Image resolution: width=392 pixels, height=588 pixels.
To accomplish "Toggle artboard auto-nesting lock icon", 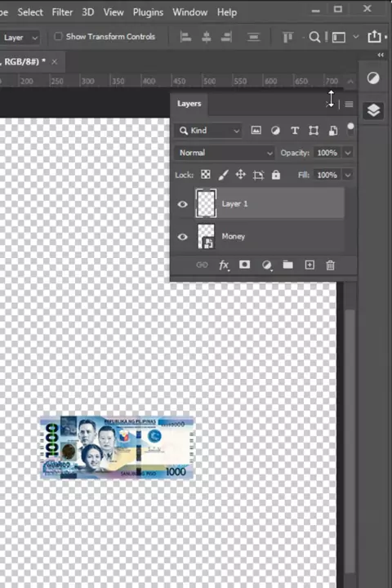I will point(258,175).
